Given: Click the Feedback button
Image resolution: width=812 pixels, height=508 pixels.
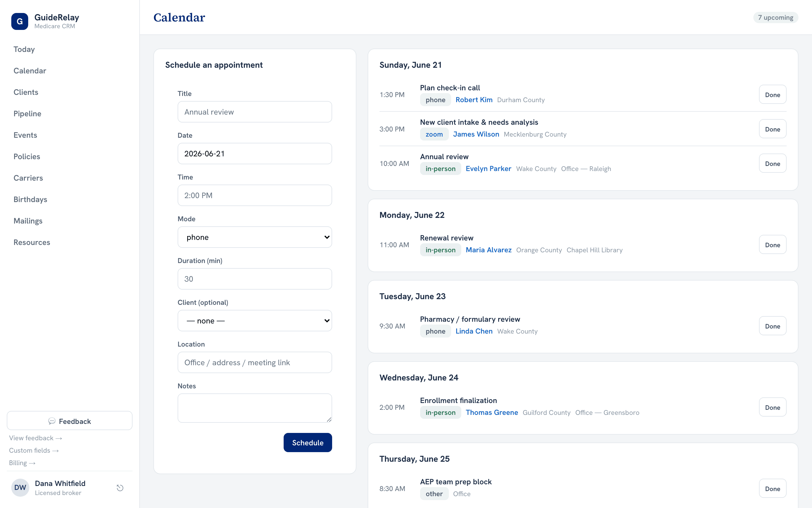Looking at the screenshot, I should [69, 421].
